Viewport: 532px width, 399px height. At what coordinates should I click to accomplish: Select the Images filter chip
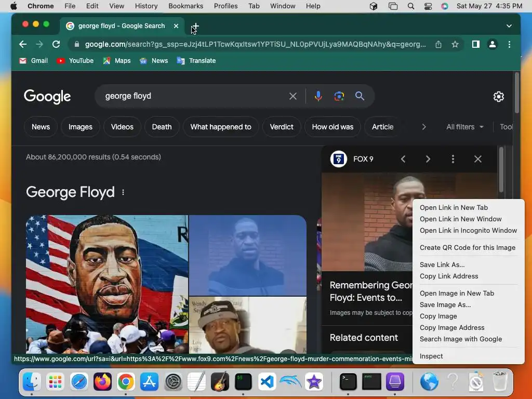(x=81, y=127)
